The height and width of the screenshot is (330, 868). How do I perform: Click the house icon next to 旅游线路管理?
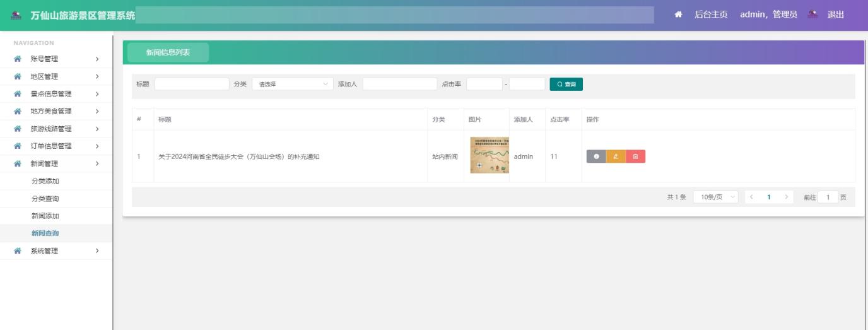click(x=18, y=129)
